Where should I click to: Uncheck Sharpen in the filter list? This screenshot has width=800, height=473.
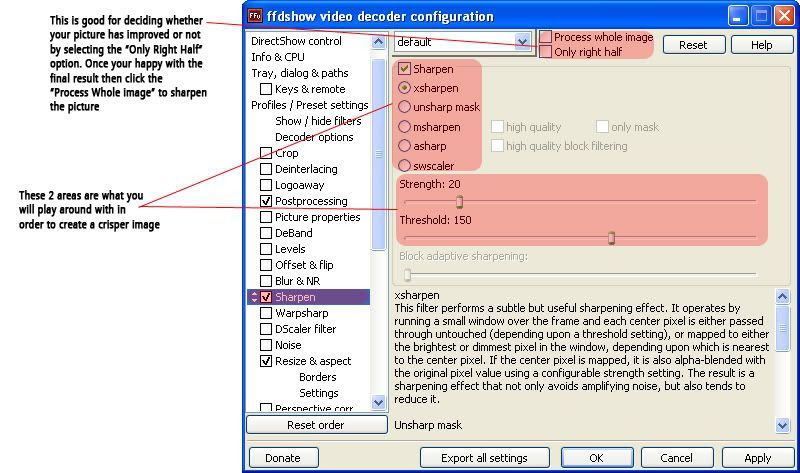pyautogui.click(x=266, y=297)
